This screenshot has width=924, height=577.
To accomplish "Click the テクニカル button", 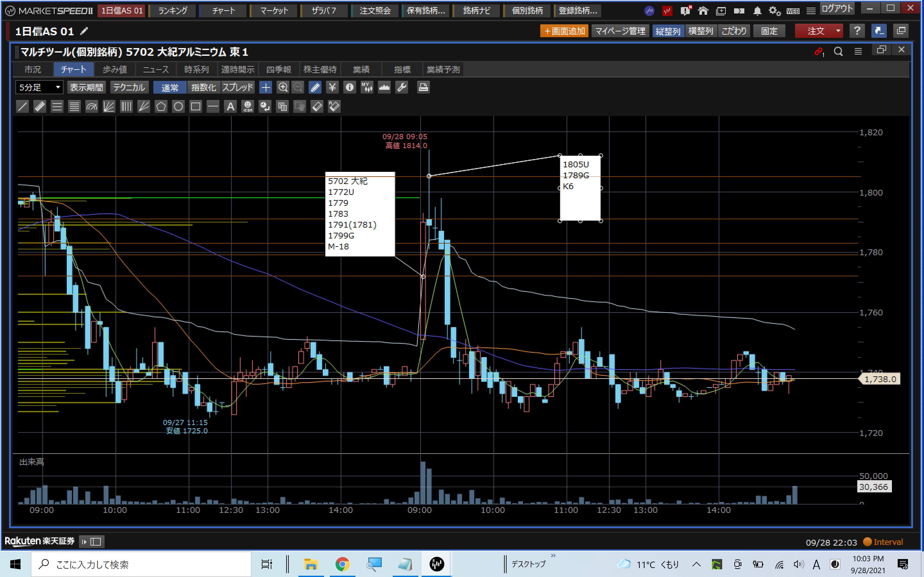I will pos(129,88).
